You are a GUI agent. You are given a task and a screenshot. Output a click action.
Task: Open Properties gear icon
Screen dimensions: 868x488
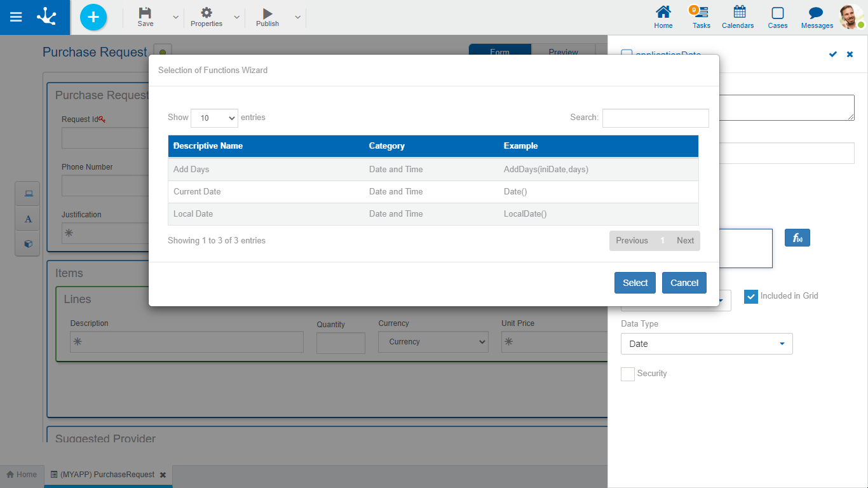(x=207, y=13)
